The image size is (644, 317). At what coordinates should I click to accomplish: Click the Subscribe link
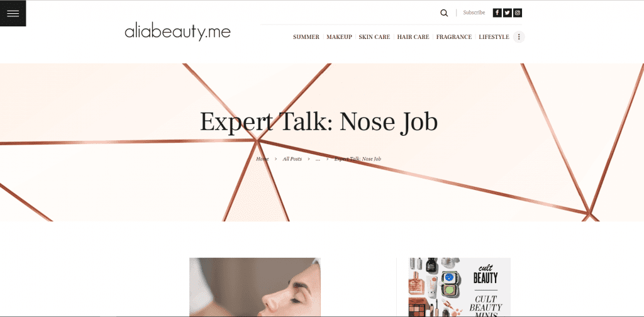pos(474,13)
